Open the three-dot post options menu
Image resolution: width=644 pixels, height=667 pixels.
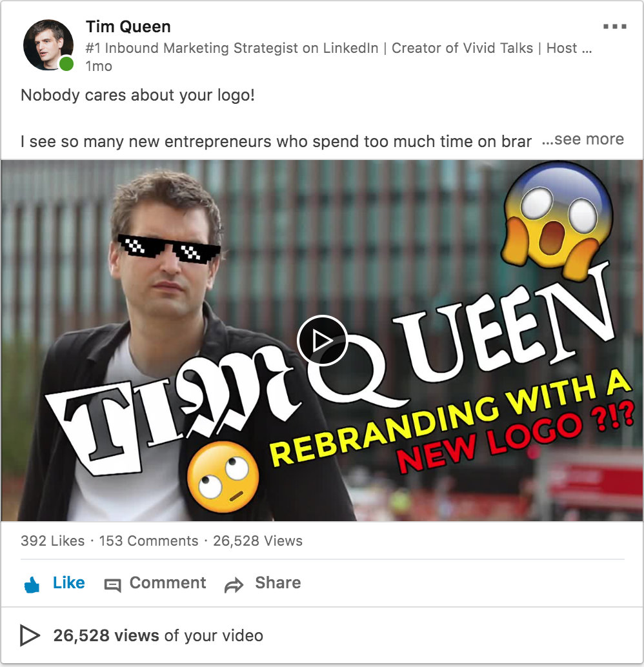[614, 26]
